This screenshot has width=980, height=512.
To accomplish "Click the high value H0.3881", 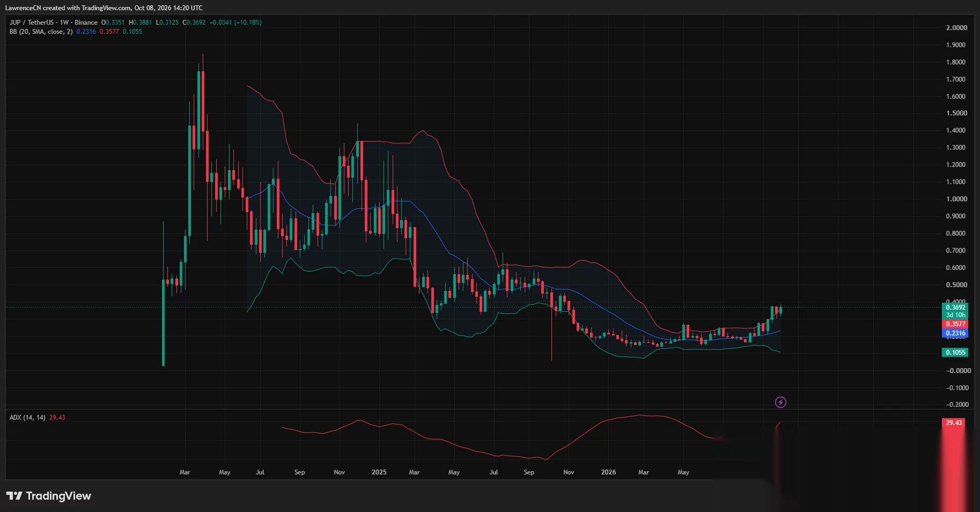I will (141, 23).
